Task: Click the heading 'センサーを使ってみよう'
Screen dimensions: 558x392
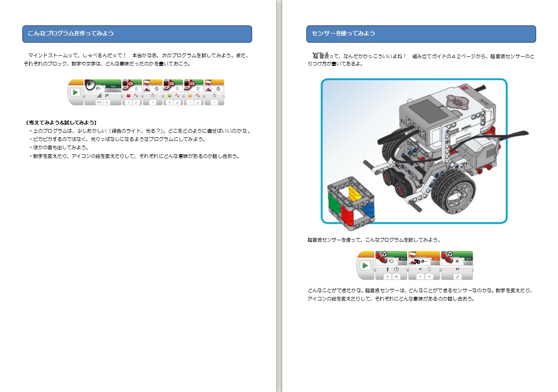Action: tap(343, 34)
